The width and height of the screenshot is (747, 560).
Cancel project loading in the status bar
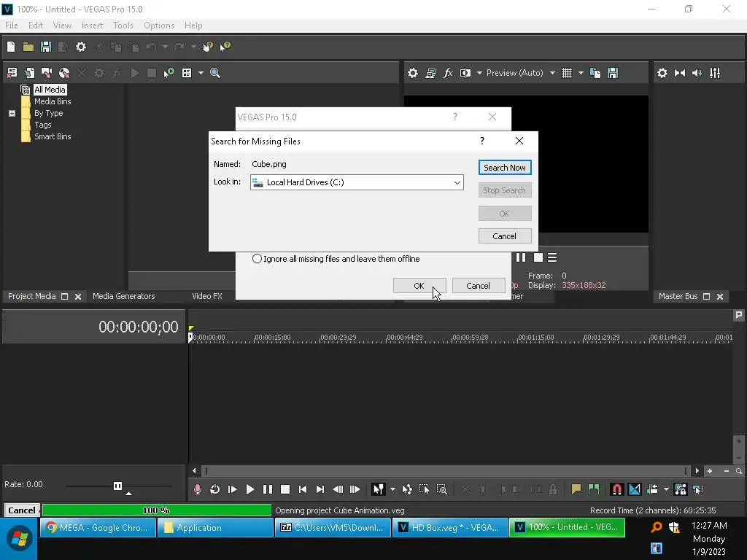click(x=21, y=510)
